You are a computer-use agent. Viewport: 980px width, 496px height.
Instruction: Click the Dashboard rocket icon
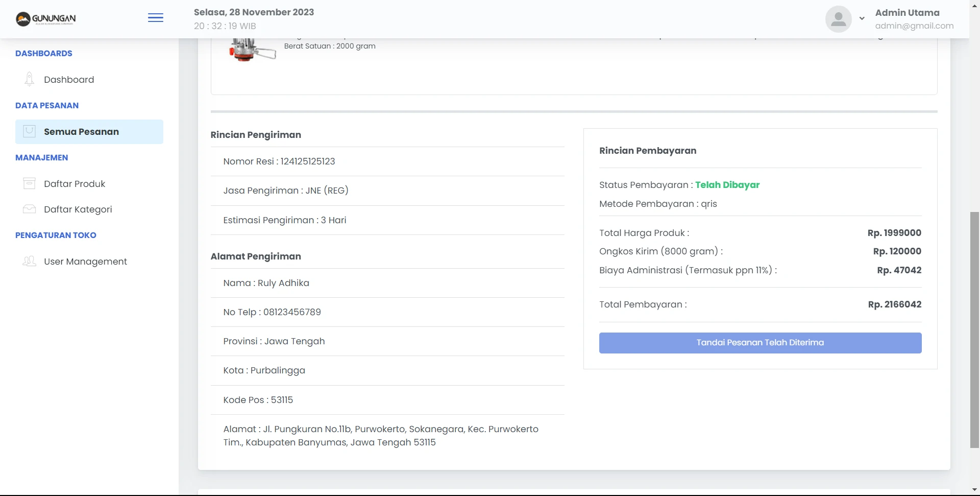click(x=29, y=79)
